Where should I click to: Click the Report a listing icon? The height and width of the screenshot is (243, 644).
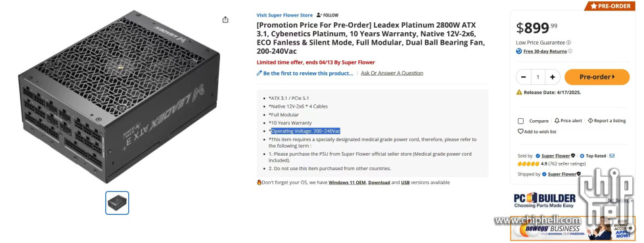590,121
